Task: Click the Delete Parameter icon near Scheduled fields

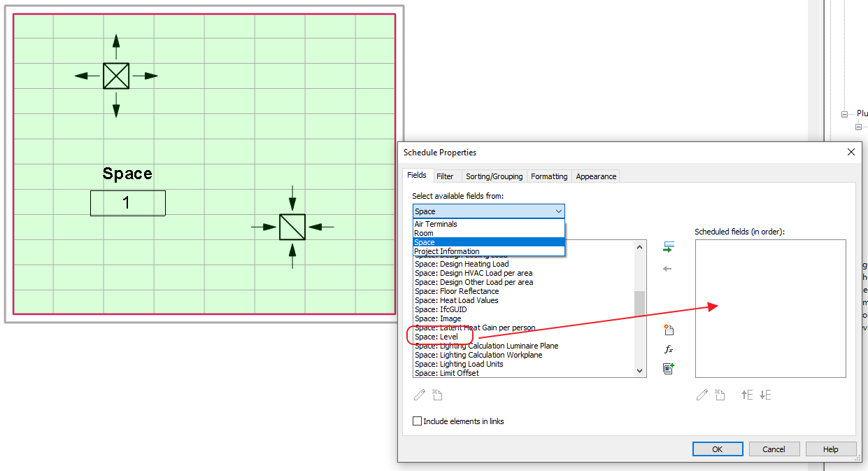Action: (720, 395)
